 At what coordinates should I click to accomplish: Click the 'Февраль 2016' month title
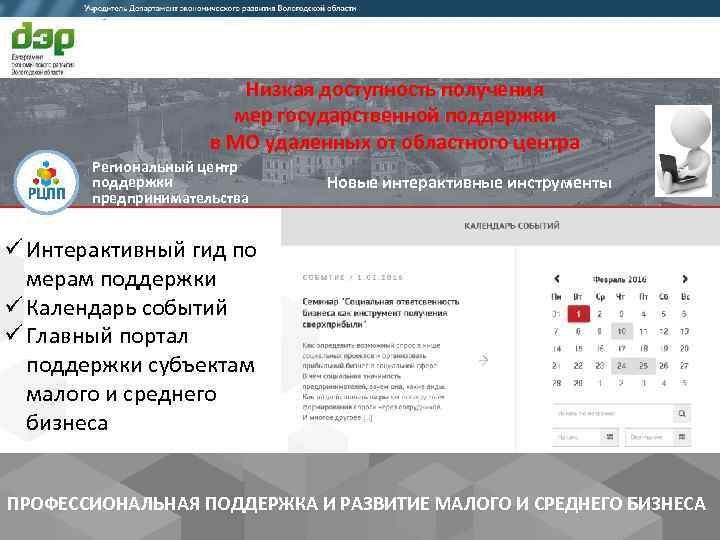click(619, 279)
